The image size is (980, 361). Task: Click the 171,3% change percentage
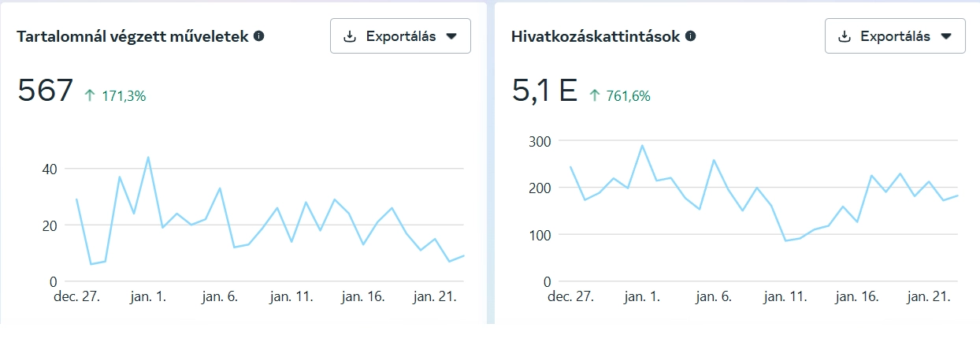(124, 96)
